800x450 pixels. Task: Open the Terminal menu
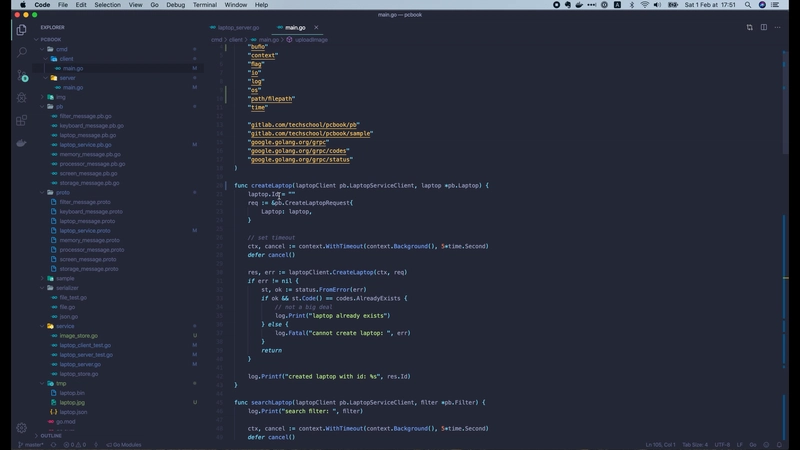(205, 5)
